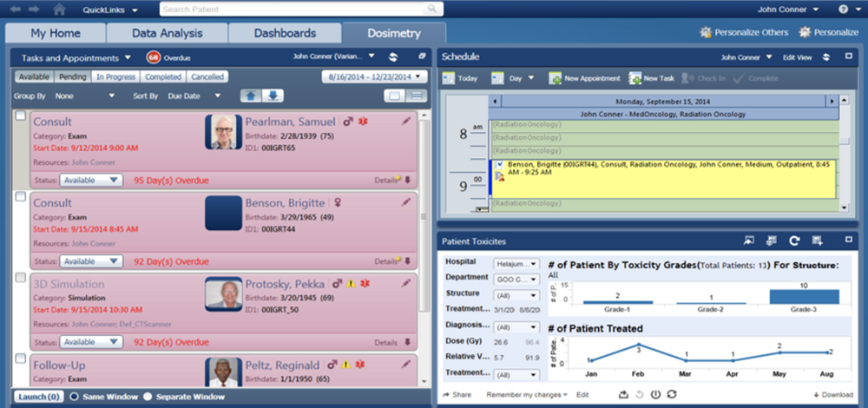The image size is (868, 408).
Task: Click the Share link in Patient Toxicites
Action: click(x=457, y=395)
